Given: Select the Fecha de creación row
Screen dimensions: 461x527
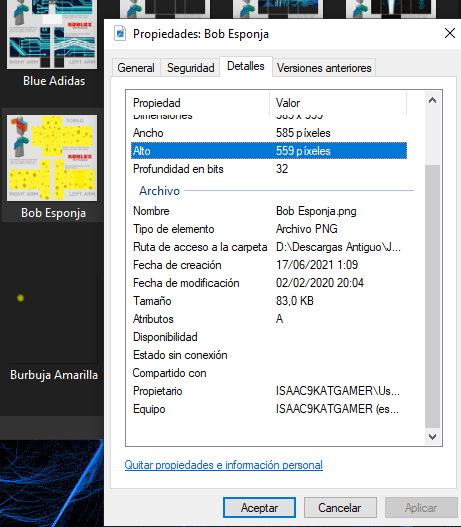Looking at the screenshot, I should tap(269, 265).
